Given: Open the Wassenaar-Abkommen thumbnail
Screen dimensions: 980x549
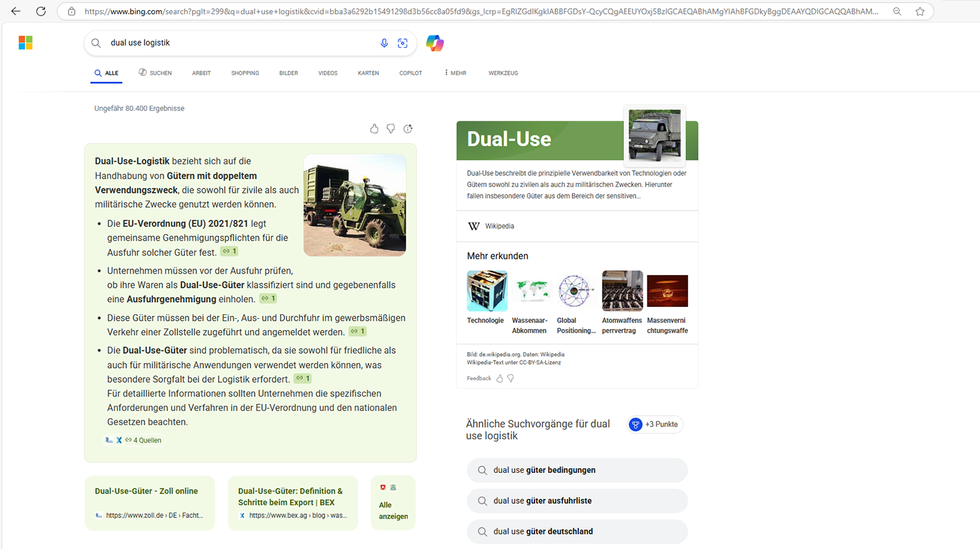Looking at the screenshot, I should pos(532,291).
